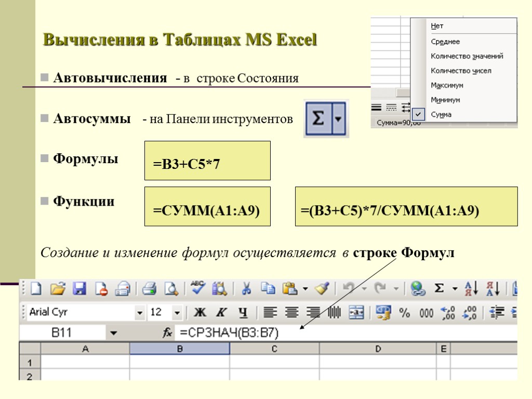Paste with the clipboard icon
This screenshot has width=532, height=399.
tap(290, 289)
